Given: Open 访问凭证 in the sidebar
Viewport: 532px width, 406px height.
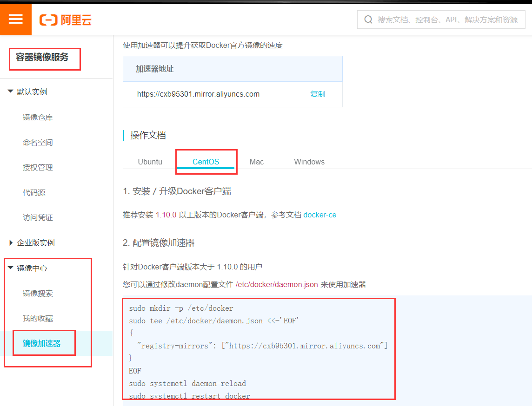Looking at the screenshot, I should [38, 217].
